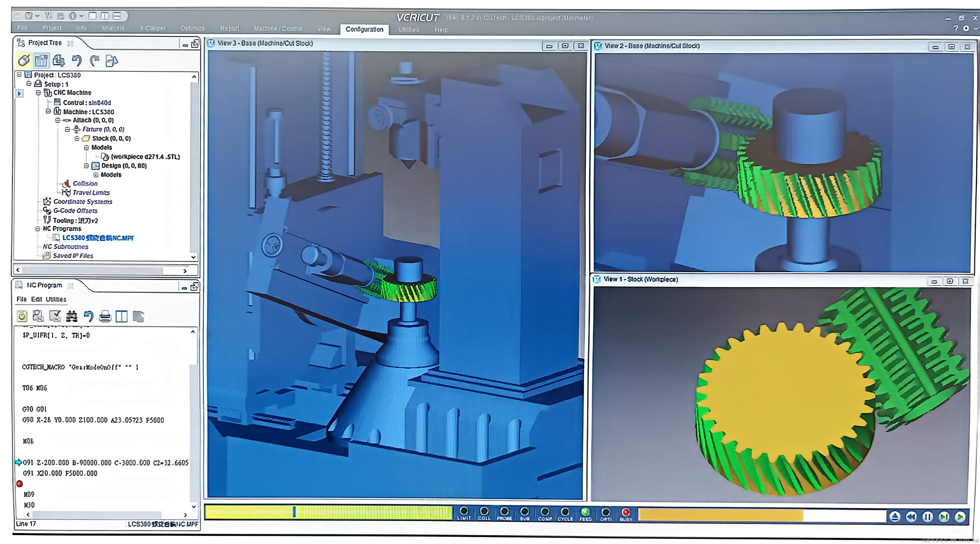Open the Edit menu in NC Program panel

coord(36,299)
